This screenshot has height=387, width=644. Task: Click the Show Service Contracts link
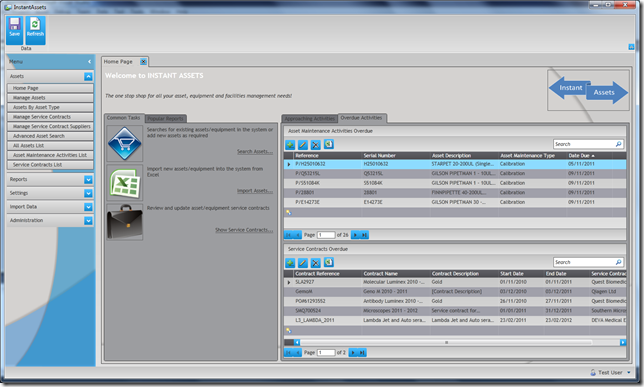[x=244, y=230]
